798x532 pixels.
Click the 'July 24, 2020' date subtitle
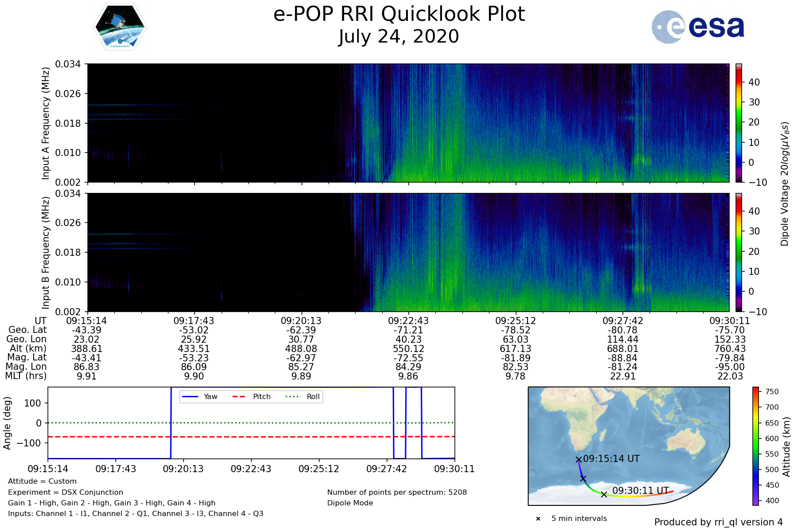click(x=399, y=36)
